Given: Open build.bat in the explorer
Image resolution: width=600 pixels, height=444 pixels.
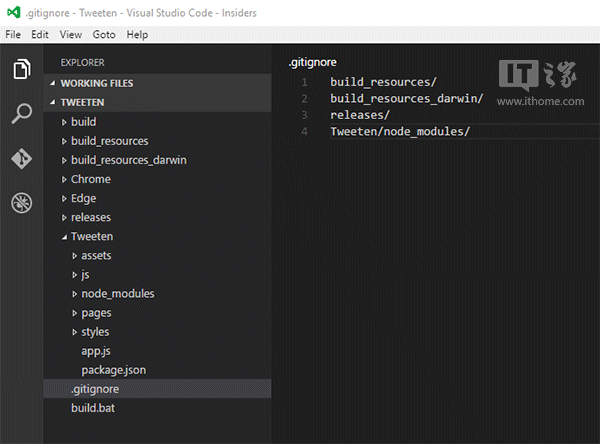Looking at the screenshot, I should click(x=93, y=408).
